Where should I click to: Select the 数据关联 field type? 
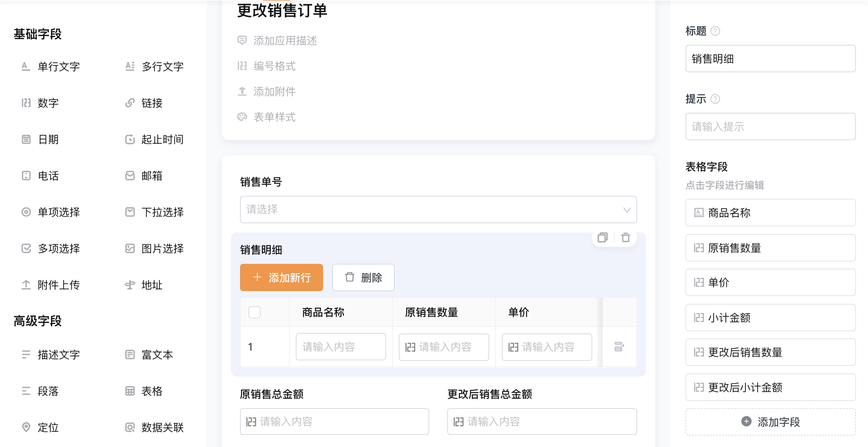(x=155, y=427)
